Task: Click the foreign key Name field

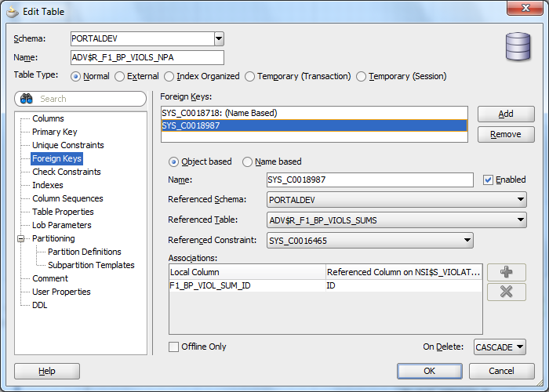Action: [x=369, y=180]
